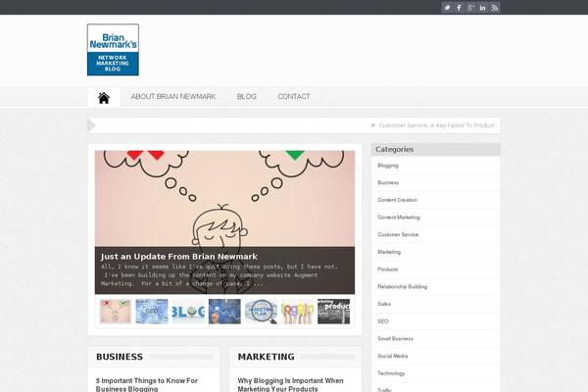The image size is (588, 392).
Task: Select the colorful blogging letters thumbnail
Action: click(x=297, y=312)
